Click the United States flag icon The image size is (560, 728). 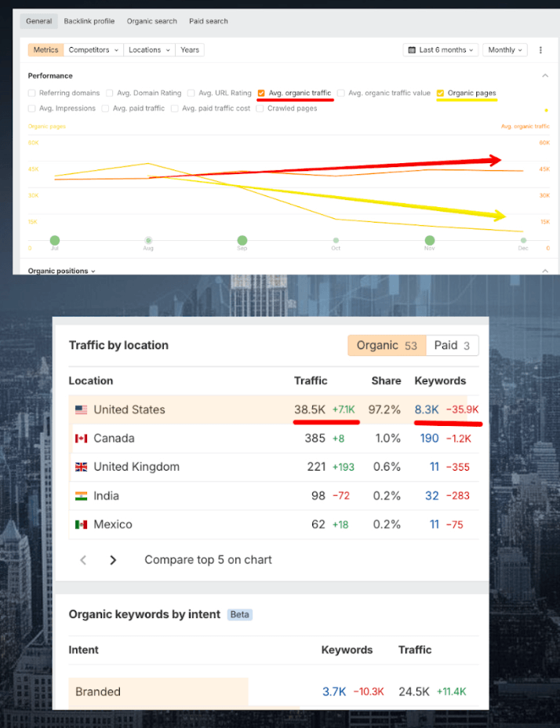pyautogui.click(x=82, y=409)
